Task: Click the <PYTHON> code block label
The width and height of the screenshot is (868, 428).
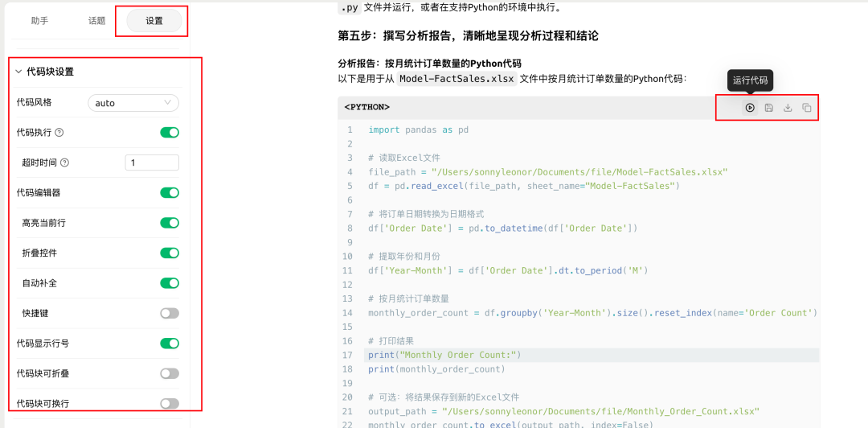Action: [x=367, y=108]
